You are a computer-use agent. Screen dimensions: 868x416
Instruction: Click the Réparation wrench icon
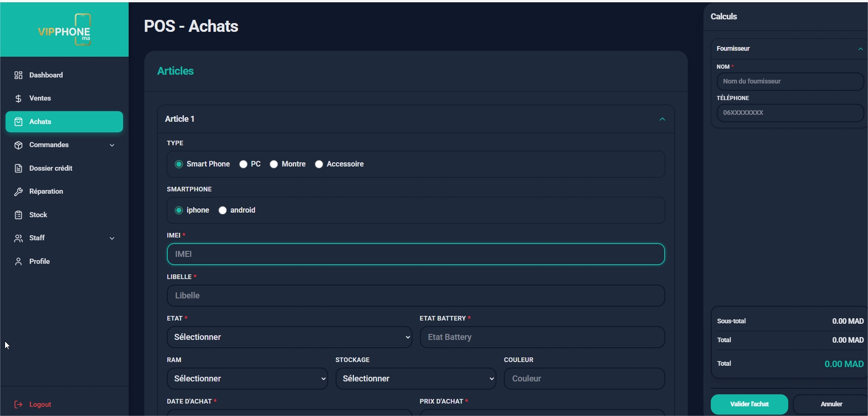click(18, 192)
